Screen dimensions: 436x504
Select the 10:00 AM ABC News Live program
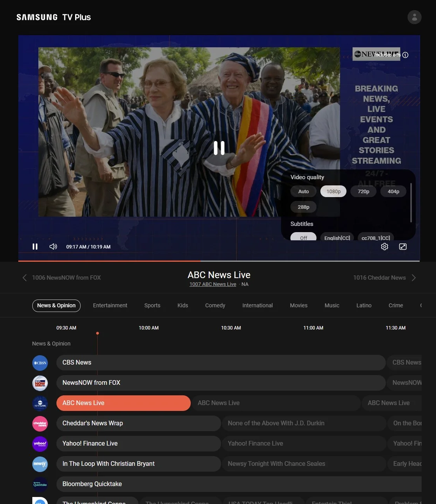[x=276, y=403]
